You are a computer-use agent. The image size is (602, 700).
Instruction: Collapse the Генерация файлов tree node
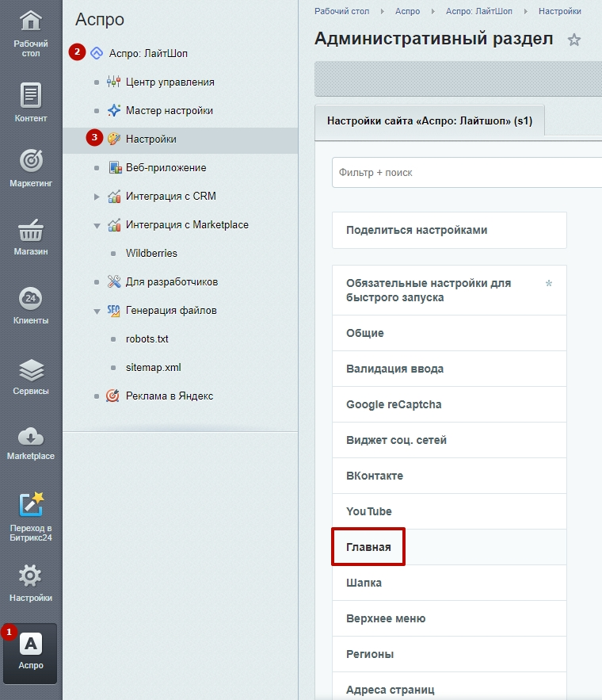pos(97,312)
